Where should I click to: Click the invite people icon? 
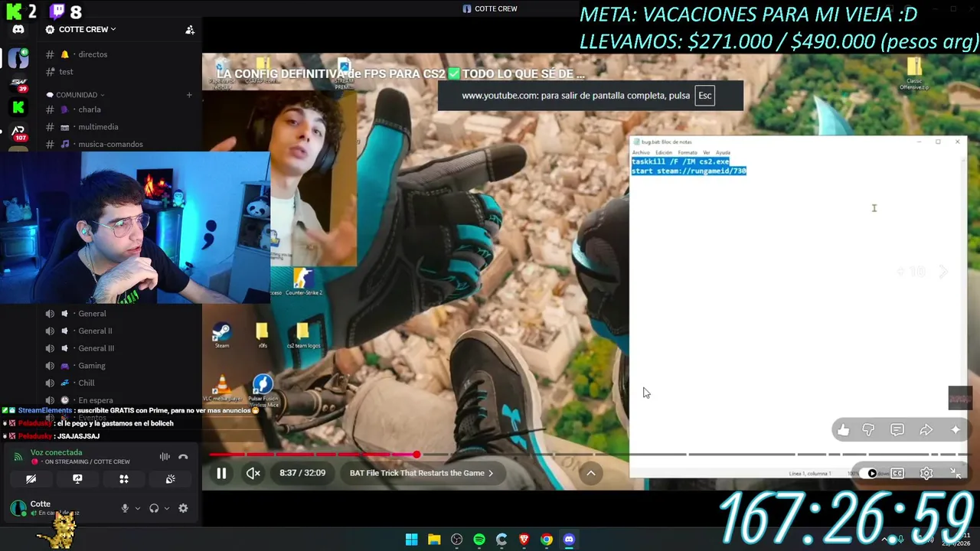tap(190, 30)
